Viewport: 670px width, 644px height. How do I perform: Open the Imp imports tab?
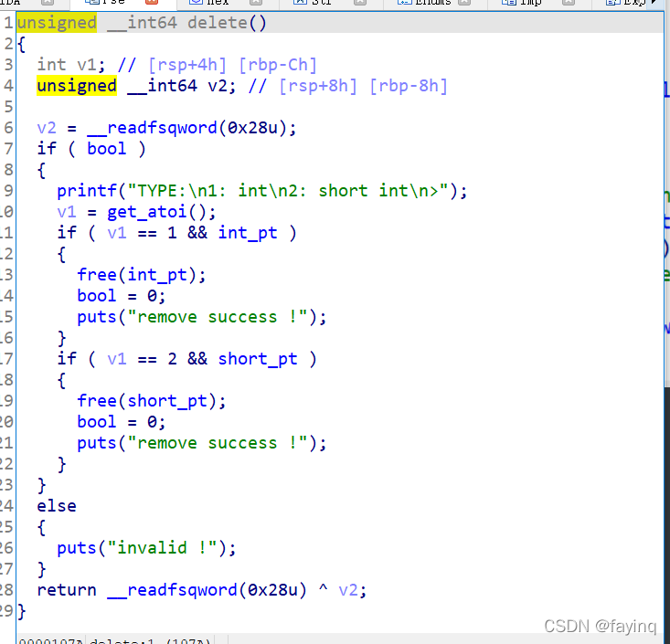531,3
